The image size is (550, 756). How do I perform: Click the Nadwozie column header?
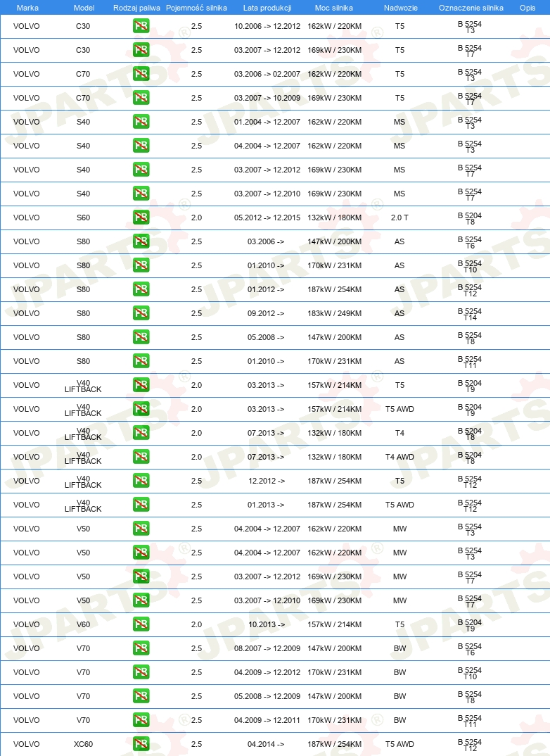(401, 8)
